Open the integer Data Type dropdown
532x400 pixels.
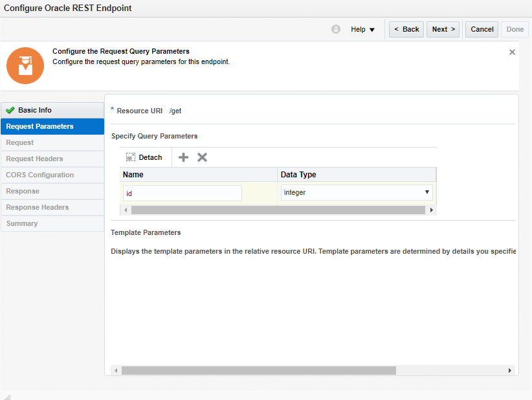click(357, 192)
